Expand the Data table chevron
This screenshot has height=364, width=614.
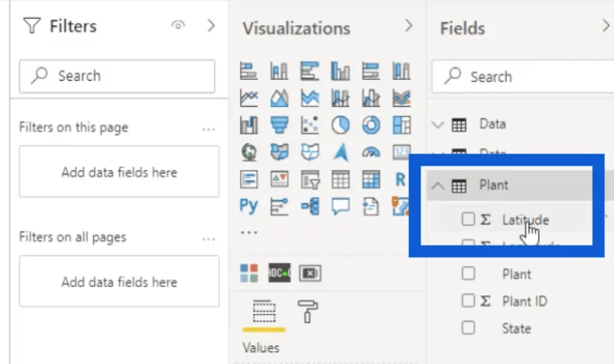(438, 125)
